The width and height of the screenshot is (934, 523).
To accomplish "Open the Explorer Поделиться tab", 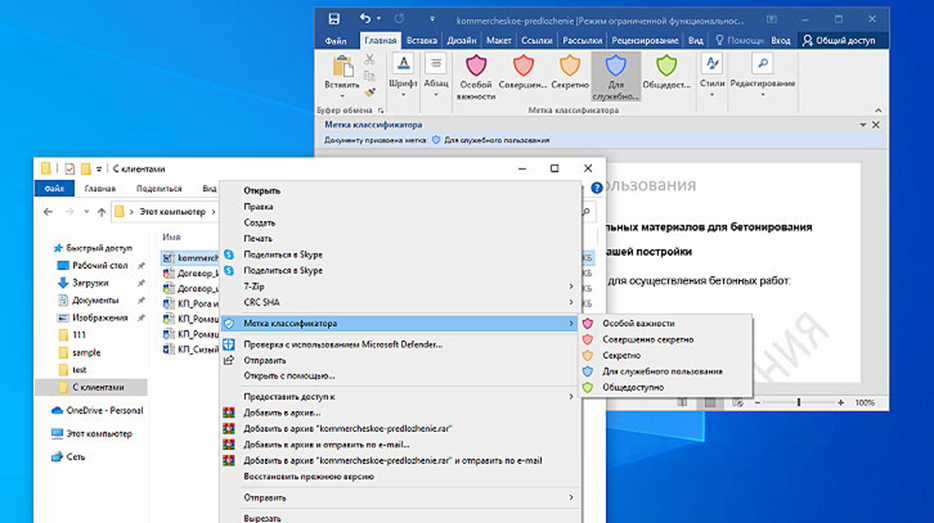I will pos(159,188).
